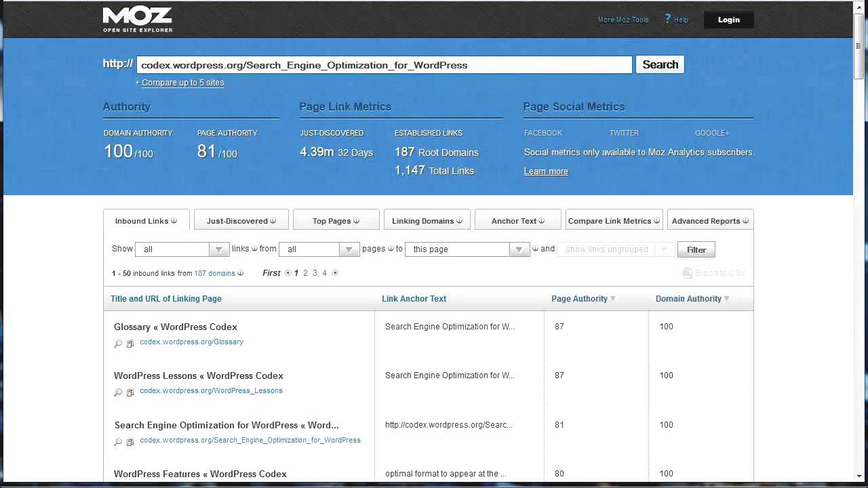Sort by Domain Authority arrow icon

tap(727, 299)
